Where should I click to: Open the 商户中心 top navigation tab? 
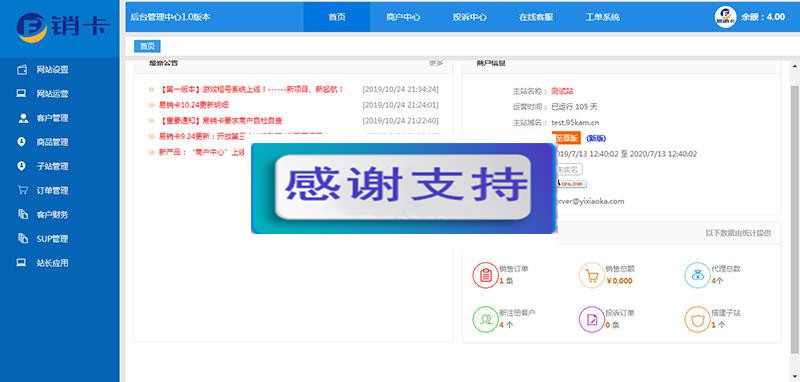coord(403,17)
